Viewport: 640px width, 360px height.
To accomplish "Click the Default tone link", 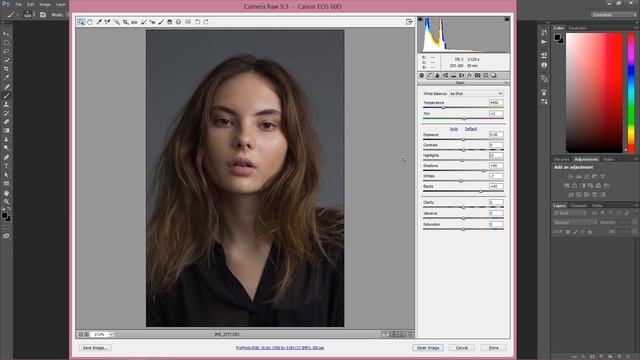I will click(x=471, y=129).
